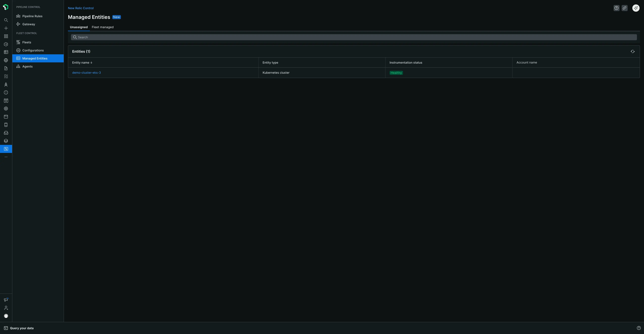Launch the AI assistant sparkle button
The height and width of the screenshot is (334, 644).
pos(636,8)
